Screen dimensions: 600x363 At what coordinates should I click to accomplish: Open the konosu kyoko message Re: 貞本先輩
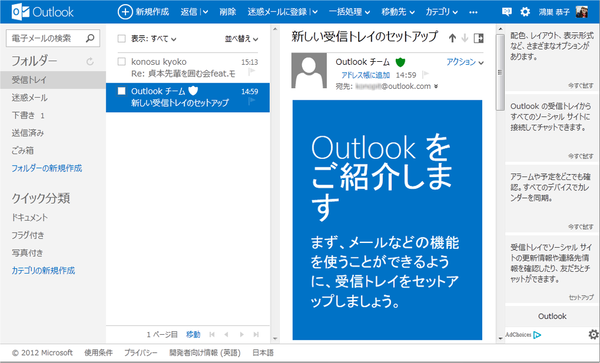188,67
